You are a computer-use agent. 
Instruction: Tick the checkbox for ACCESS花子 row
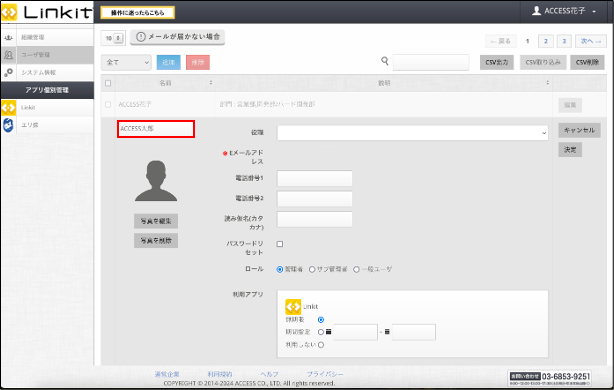coord(108,105)
